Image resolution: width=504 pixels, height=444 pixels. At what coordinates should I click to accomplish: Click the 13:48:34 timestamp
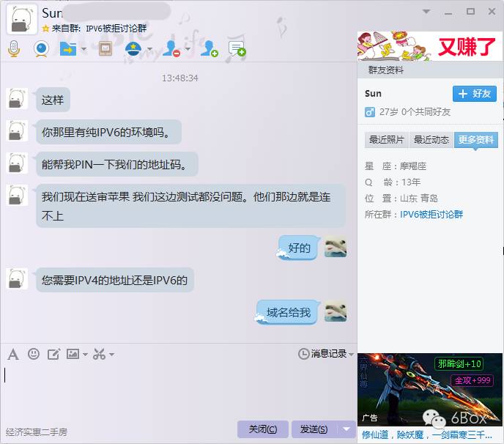(x=180, y=78)
